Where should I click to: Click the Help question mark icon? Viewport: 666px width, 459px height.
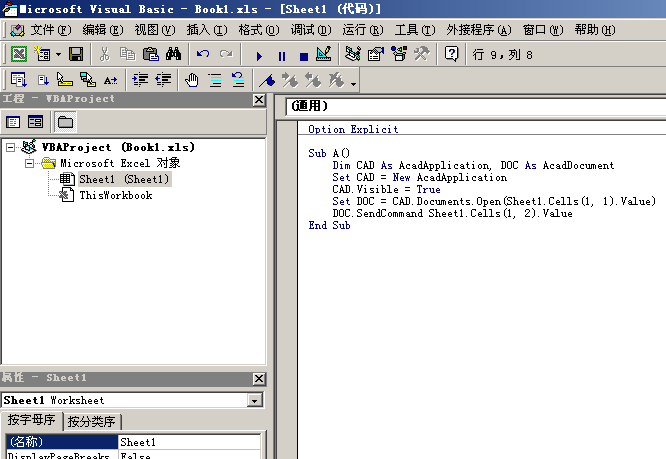(x=451, y=54)
